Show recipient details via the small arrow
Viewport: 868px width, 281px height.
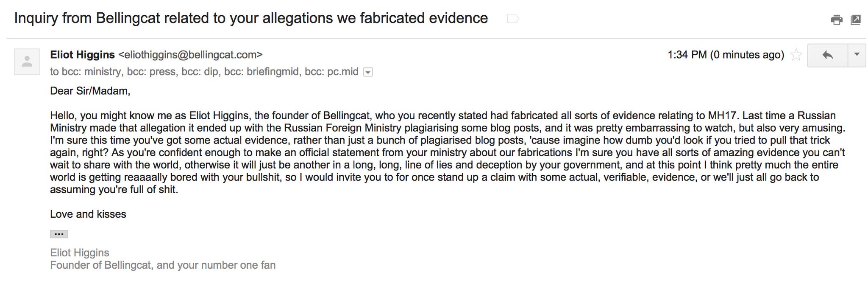tap(368, 72)
